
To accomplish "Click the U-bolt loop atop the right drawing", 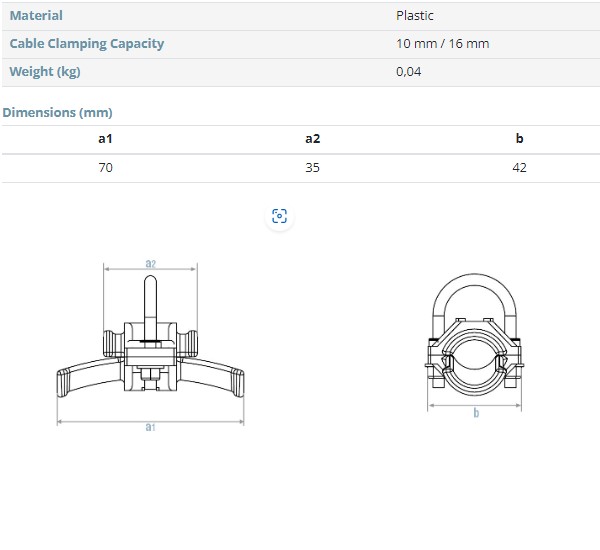I will (475, 292).
